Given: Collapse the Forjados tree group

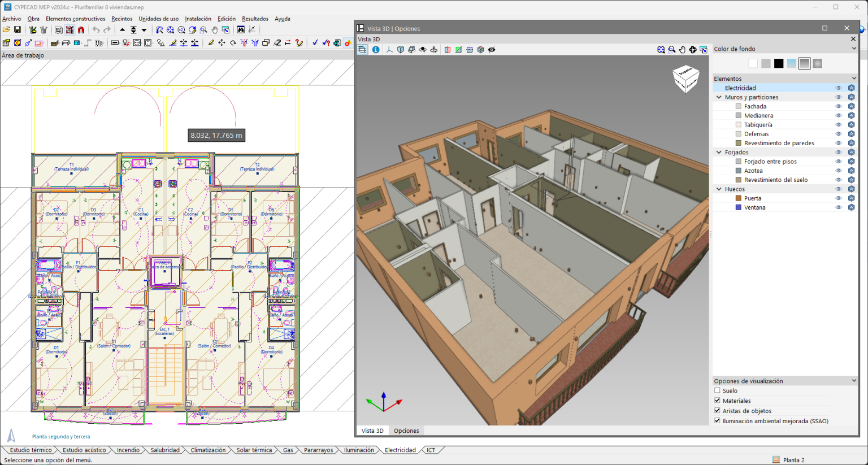Looking at the screenshot, I should pos(719,152).
